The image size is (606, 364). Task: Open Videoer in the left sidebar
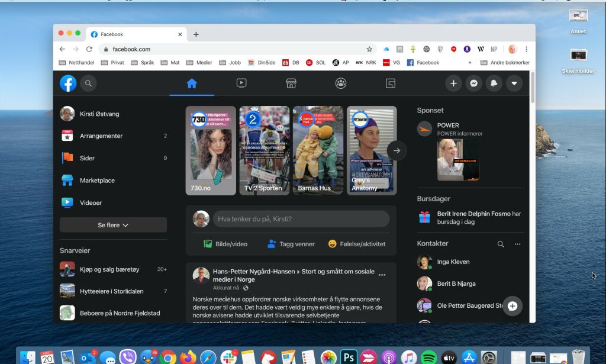pos(113,202)
